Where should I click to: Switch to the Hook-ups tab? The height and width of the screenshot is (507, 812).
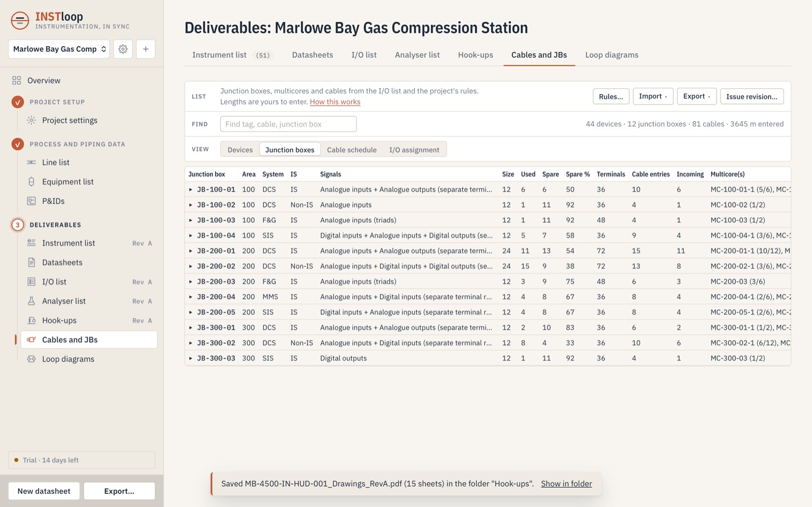[x=476, y=55]
